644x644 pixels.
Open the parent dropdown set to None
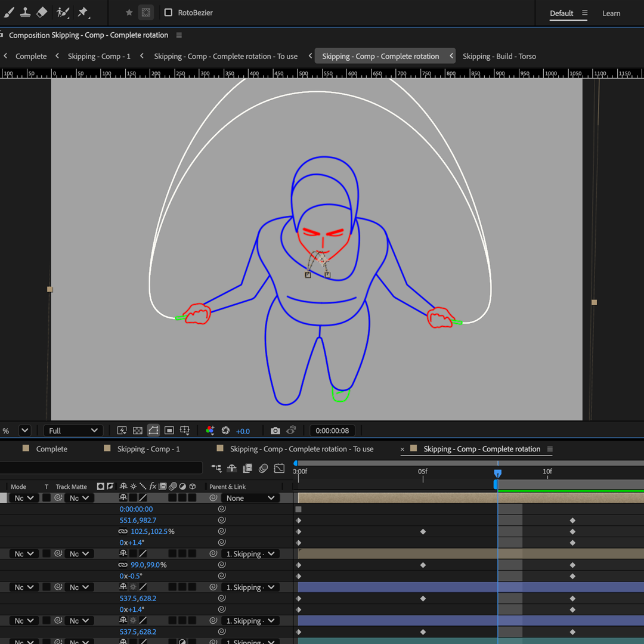pyautogui.click(x=250, y=498)
